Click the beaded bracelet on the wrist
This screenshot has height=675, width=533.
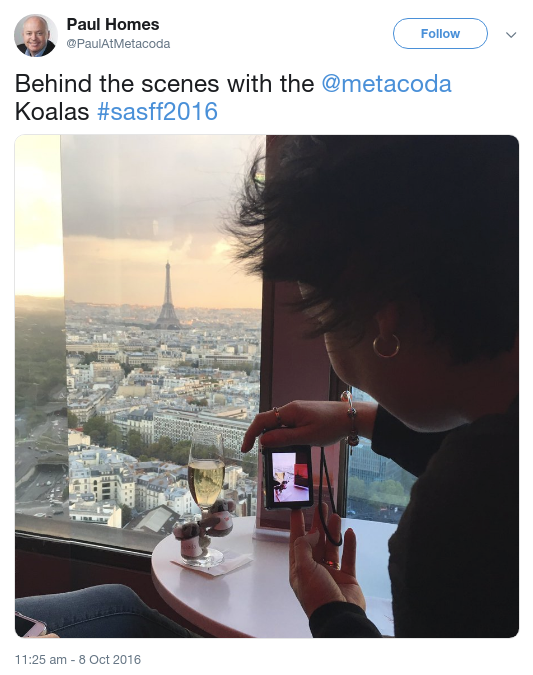[x=350, y=420]
